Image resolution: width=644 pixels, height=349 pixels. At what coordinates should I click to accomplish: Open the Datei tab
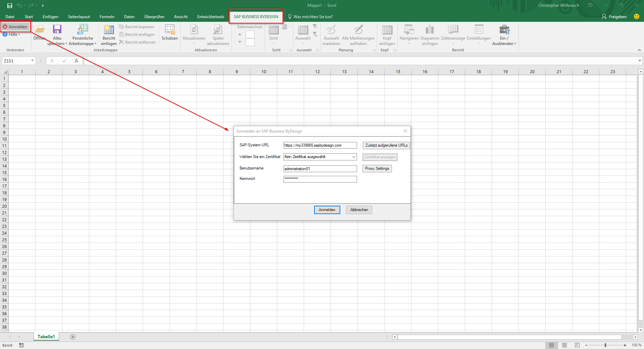tap(10, 16)
